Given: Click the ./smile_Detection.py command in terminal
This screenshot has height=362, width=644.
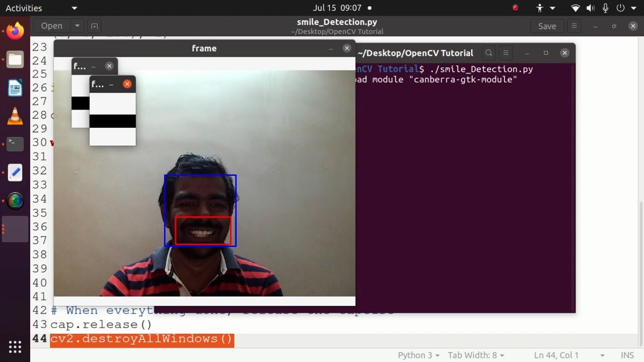Looking at the screenshot, I should tap(481, 69).
